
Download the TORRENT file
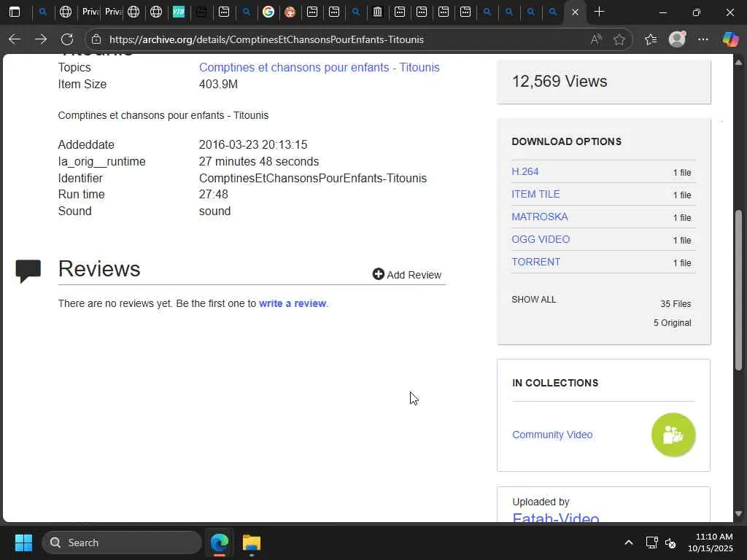point(536,262)
